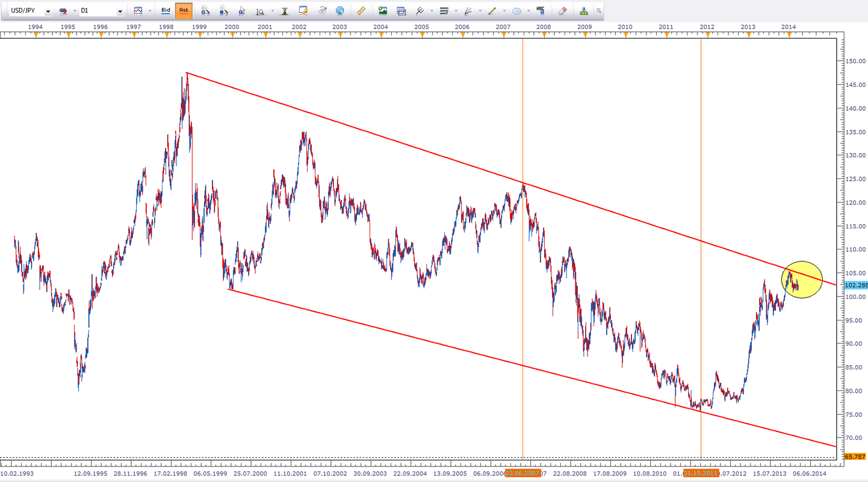This screenshot has height=482, width=868.
Task: Click the zoom out magnifier icon
Action: pyautogui.click(x=223, y=11)
